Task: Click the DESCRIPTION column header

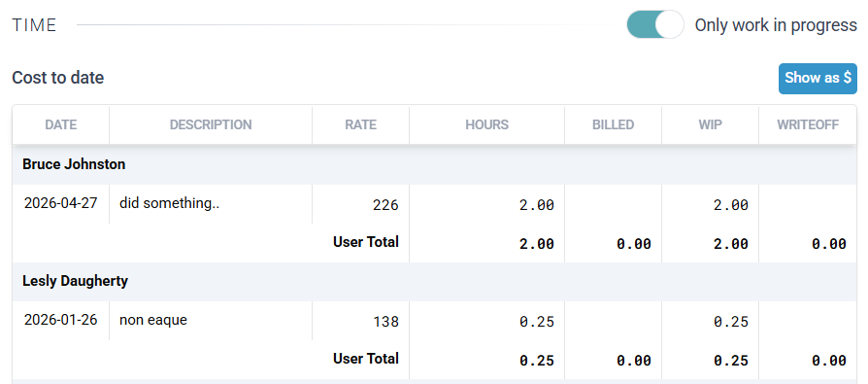Action: pyautogui.click(x=211, y=125)
